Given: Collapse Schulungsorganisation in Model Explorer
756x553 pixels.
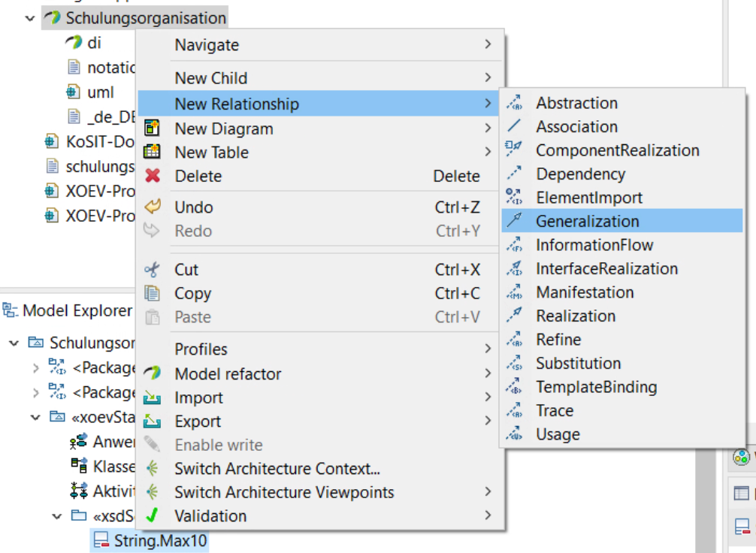Looking at the screenshot, I should (x=14, y=343).
